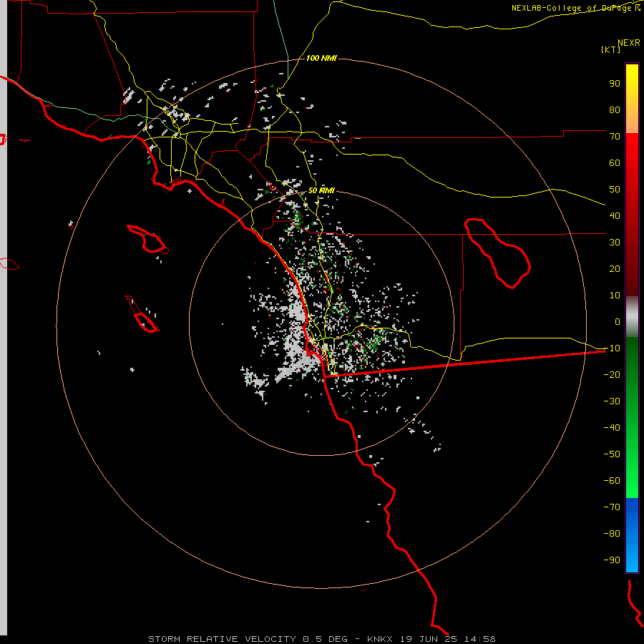The width and height of the screenshot is (644, 644).
Task: Pick the gray zero-velocity segment of color bar
Action: (x=632, y=317)
